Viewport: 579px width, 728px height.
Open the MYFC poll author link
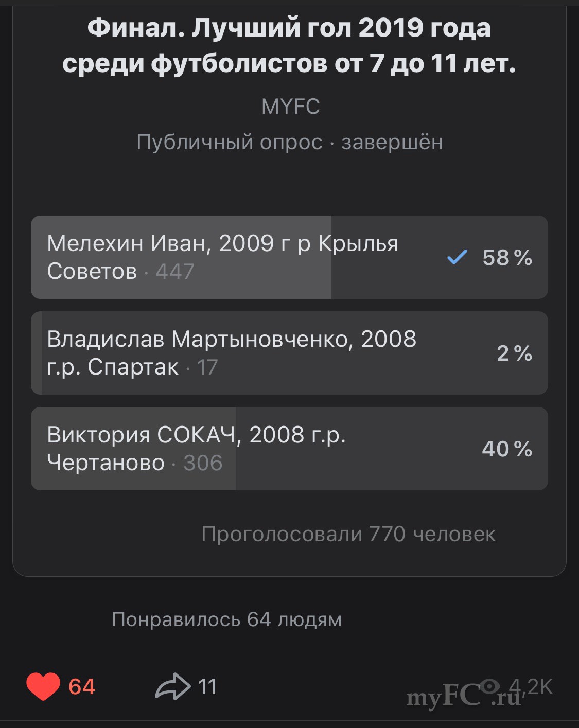point(290,107)
